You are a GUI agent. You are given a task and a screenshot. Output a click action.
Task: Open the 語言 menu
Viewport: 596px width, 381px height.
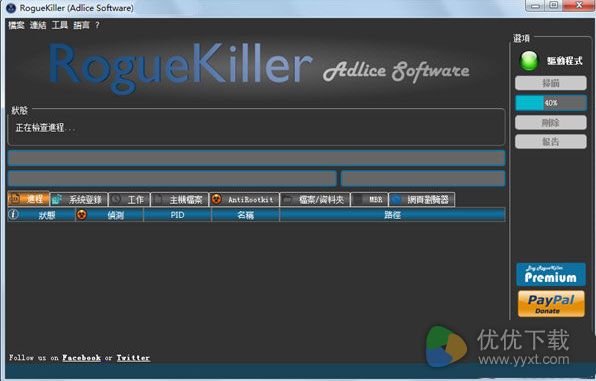(x=81, y=25)
